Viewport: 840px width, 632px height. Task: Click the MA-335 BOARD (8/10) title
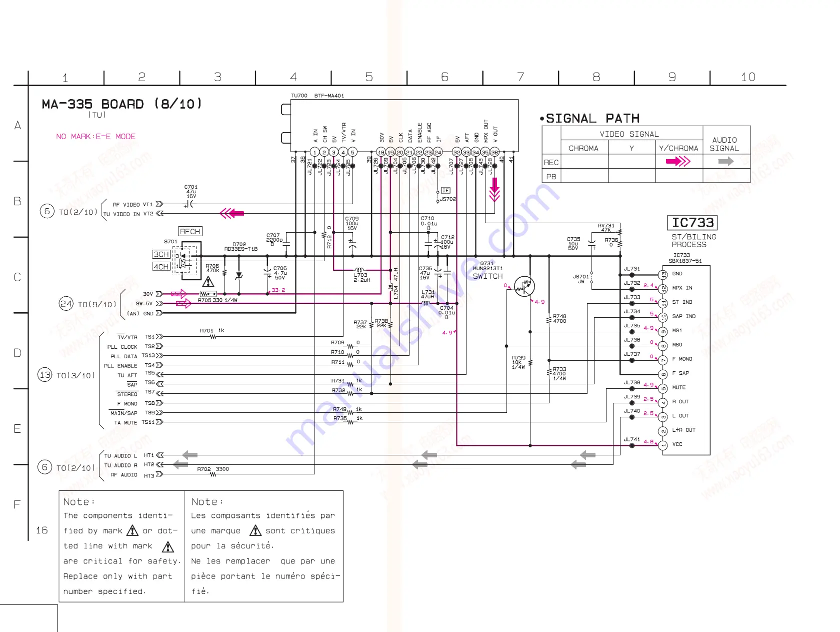click(x=122, y=104)
